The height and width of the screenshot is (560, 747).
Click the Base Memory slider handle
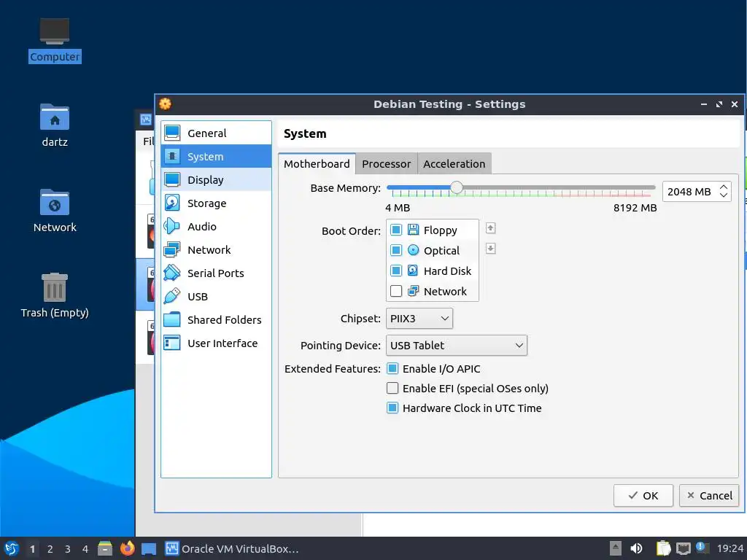point(457,187)
